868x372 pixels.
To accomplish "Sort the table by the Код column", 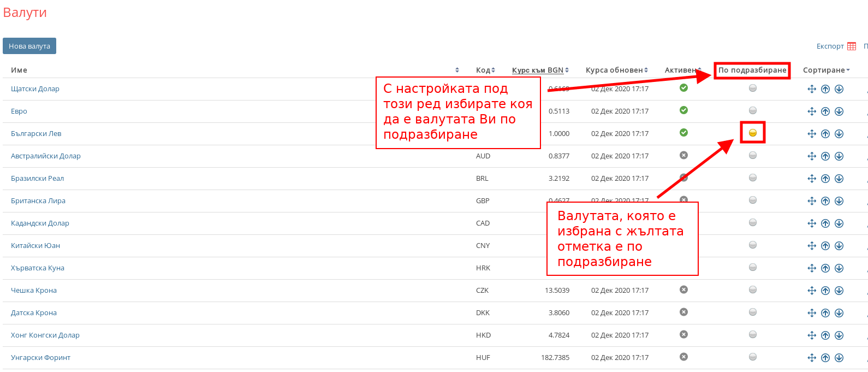I will pyautogui.click(x=485, y=70).
